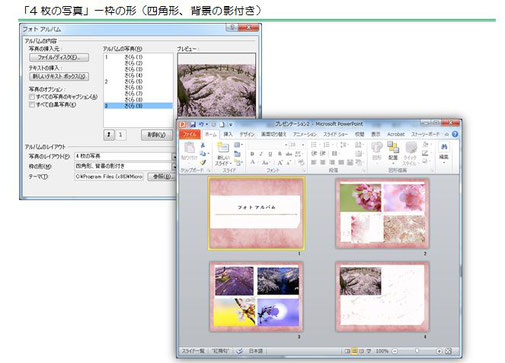Image resolution: width=505 pixels, height=363 pixels.
Task: Click the Save icon in PowerPoint's quick access toolbar
Action: [193, 124]
